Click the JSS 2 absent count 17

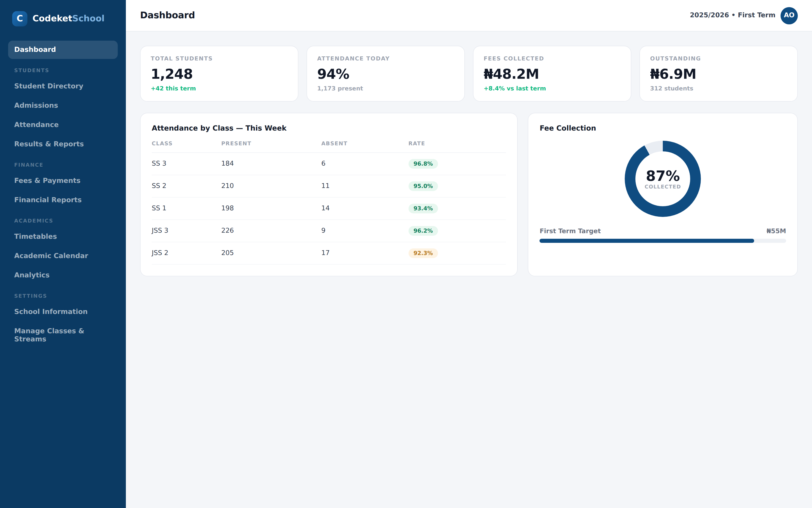[x=326, y=253]
